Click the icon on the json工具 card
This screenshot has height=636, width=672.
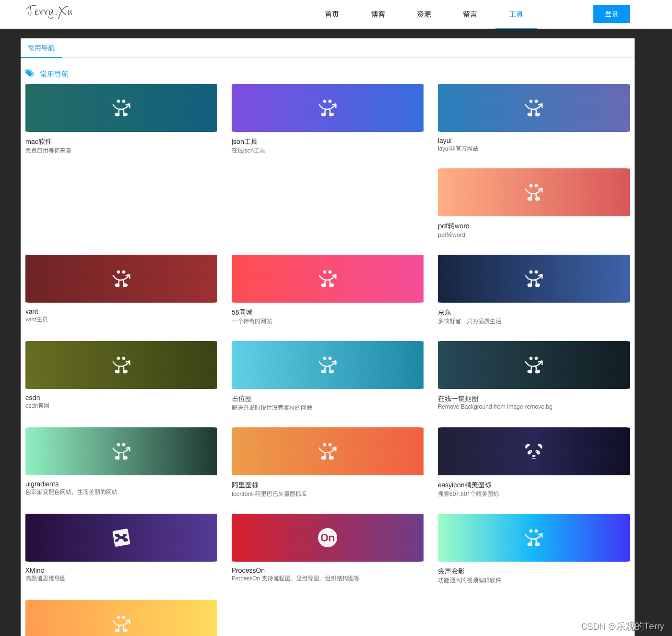328,108
